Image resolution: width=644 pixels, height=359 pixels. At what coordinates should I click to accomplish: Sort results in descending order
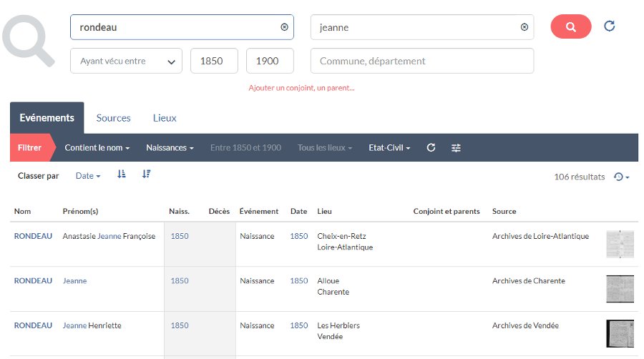(x=146, y=174)
